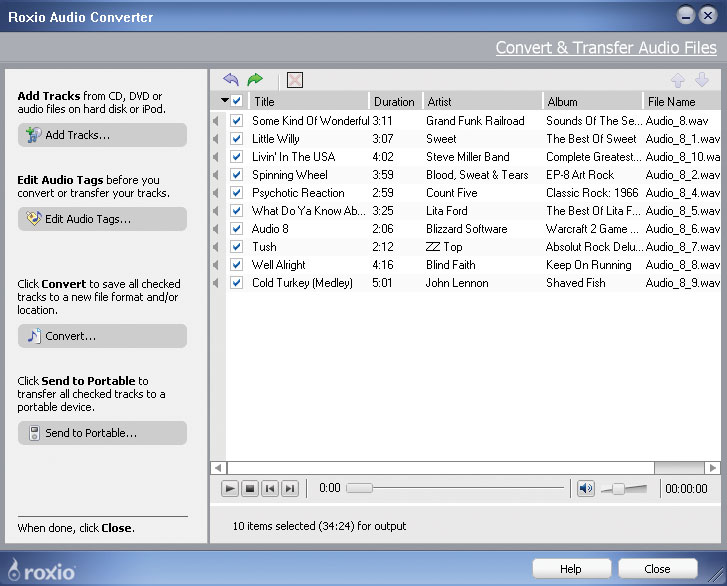Toggle the select-all header checkbox
This screenshot has width=727, height=586.
236,101
